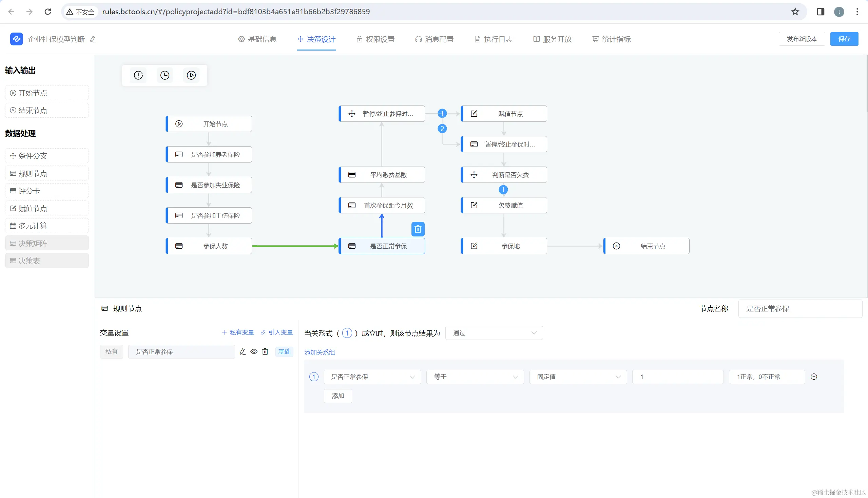This screenshot has height=498, width=868.
Task: Click the blue branch badge 2 on canvas
Action: 442,129
